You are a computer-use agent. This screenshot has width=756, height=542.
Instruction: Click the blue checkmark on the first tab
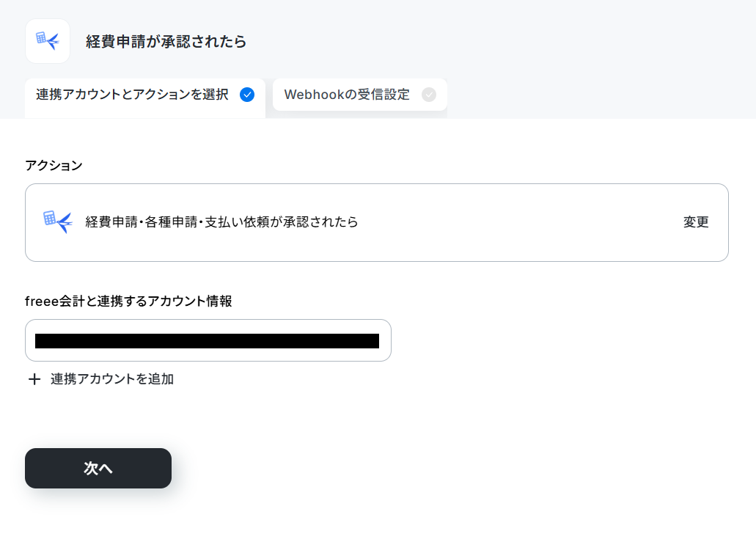247,95
